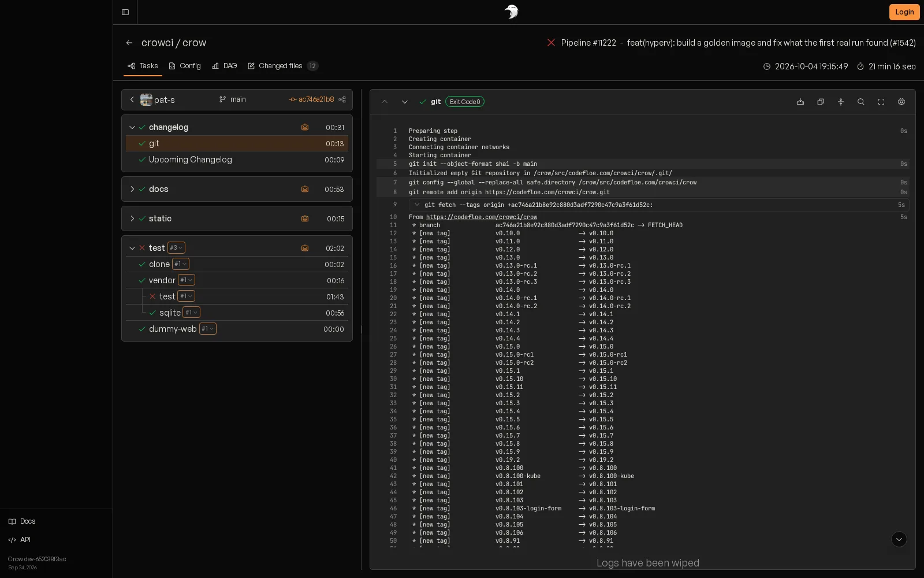924x578 pixels.
Task: Collapse the git fetch log group at line 9
Action: pyautogui.click(x=417, y=205)
